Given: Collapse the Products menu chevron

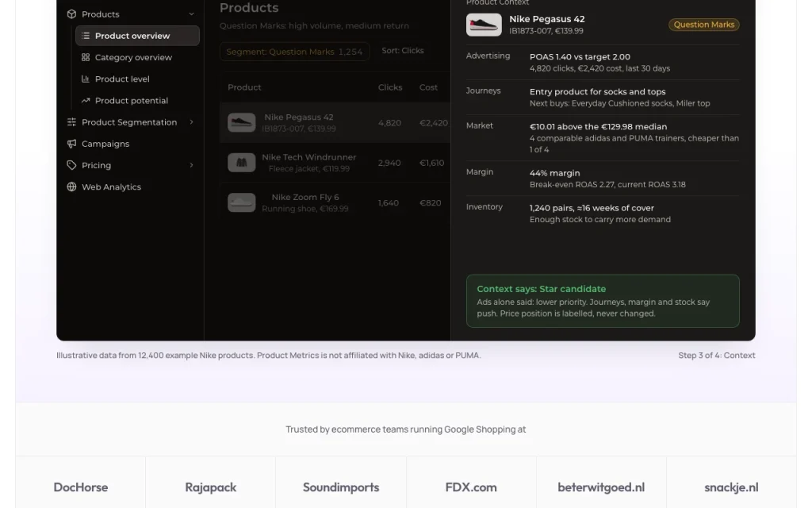Looking at the screenshot, I should (191, 14).
